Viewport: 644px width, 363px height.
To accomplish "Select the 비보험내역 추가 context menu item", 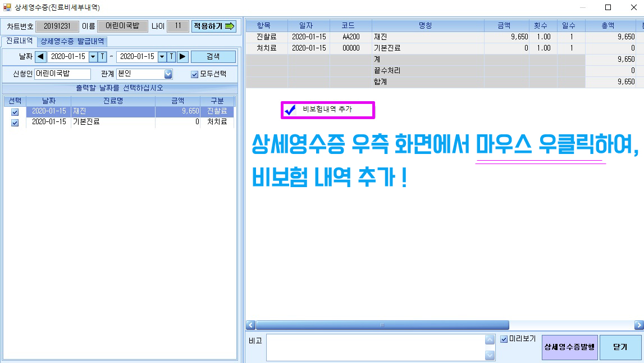I will click(328, 110).
